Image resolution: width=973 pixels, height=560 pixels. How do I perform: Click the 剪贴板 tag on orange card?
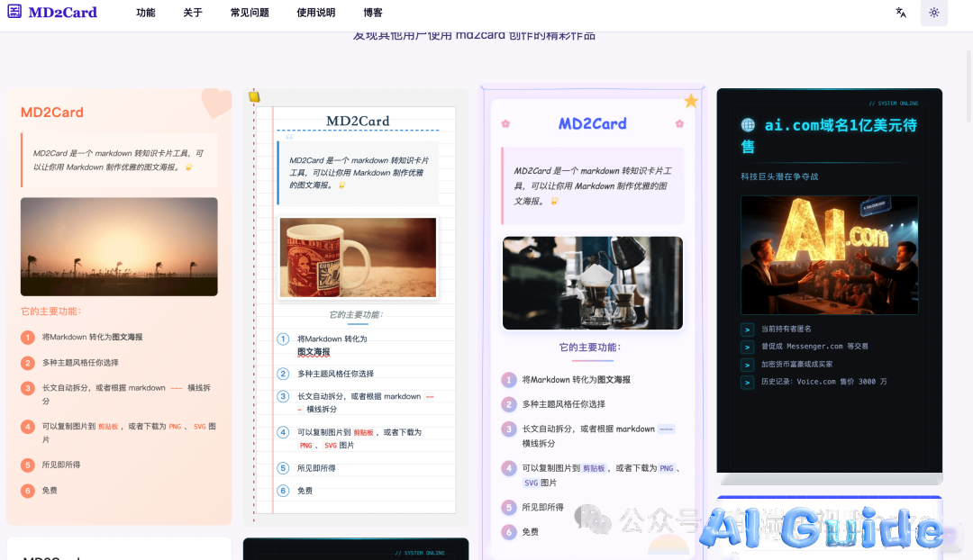point(108,427)
